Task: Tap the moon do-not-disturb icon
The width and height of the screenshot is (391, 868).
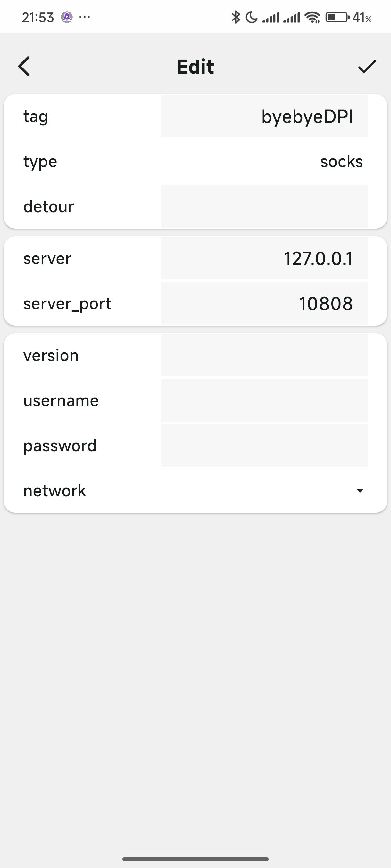Action: point(251,17)
